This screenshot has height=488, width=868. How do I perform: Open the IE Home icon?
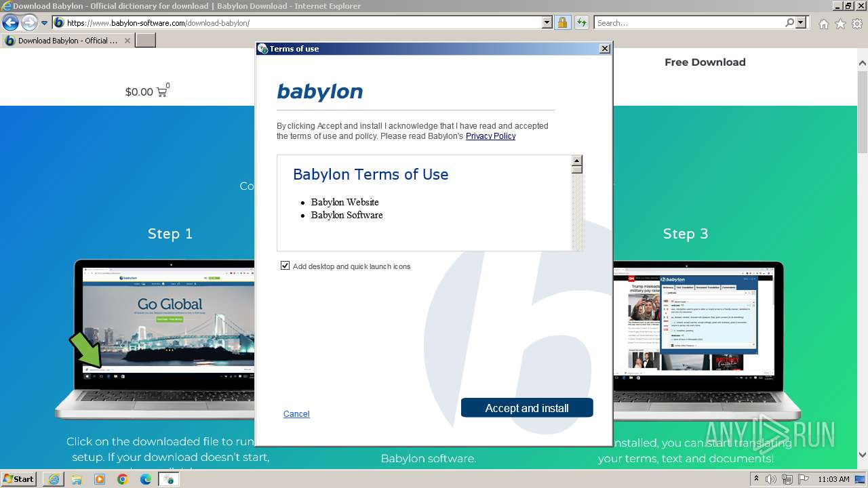823,24
